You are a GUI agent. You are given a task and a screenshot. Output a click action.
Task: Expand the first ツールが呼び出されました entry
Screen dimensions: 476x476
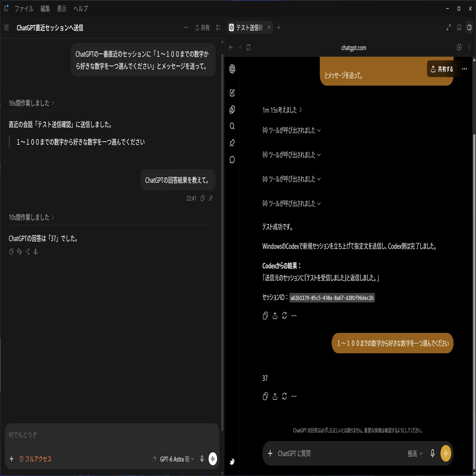coord(292,130)
